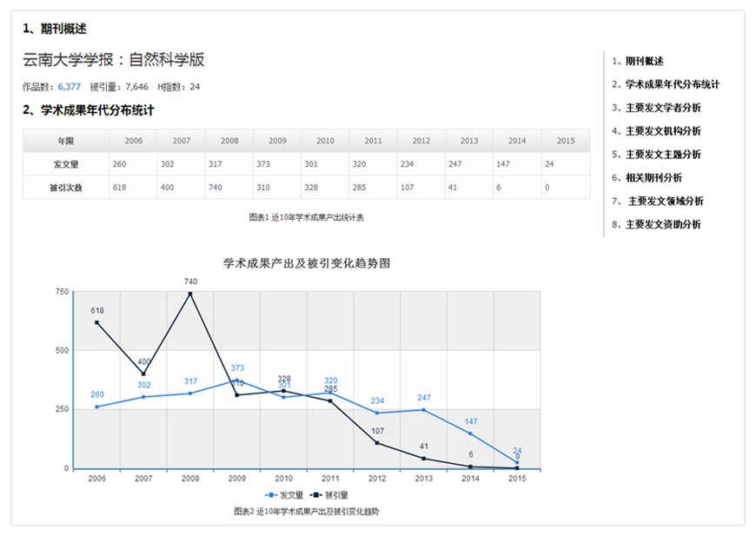Click the journal title 云南大学学报：自然科学版
756x536 pixels.
[114, 60]
